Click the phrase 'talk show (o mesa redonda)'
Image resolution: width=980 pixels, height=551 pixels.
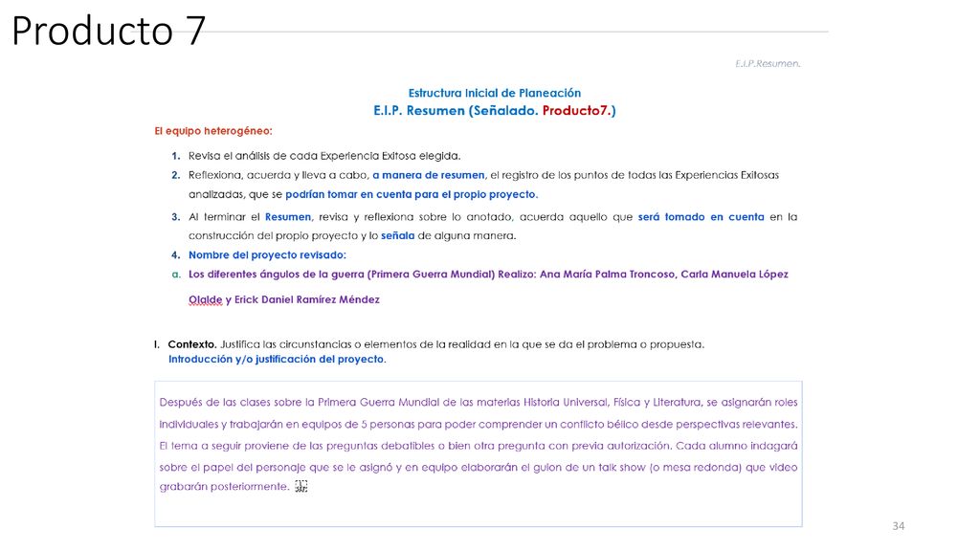click(669, 467)
